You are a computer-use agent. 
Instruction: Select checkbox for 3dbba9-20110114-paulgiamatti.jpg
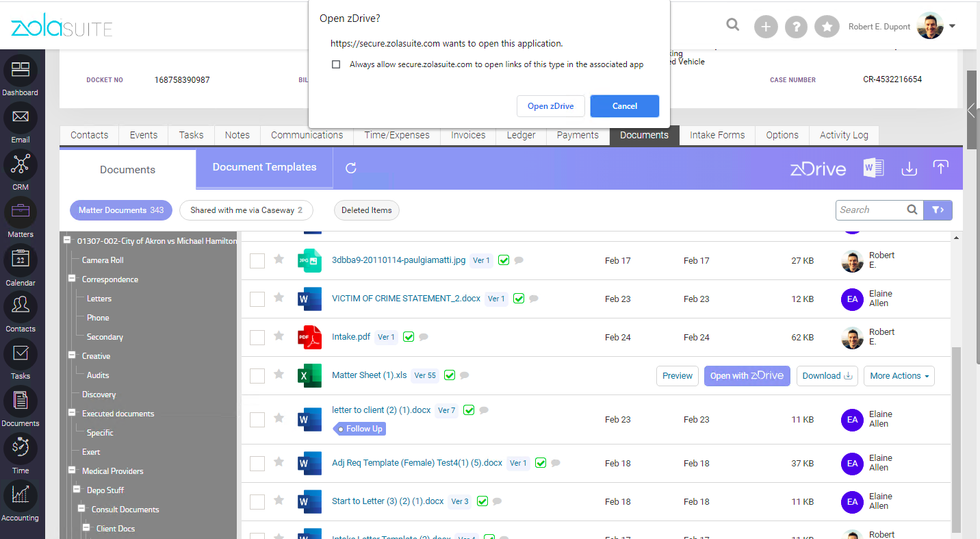tap(257, 261)
